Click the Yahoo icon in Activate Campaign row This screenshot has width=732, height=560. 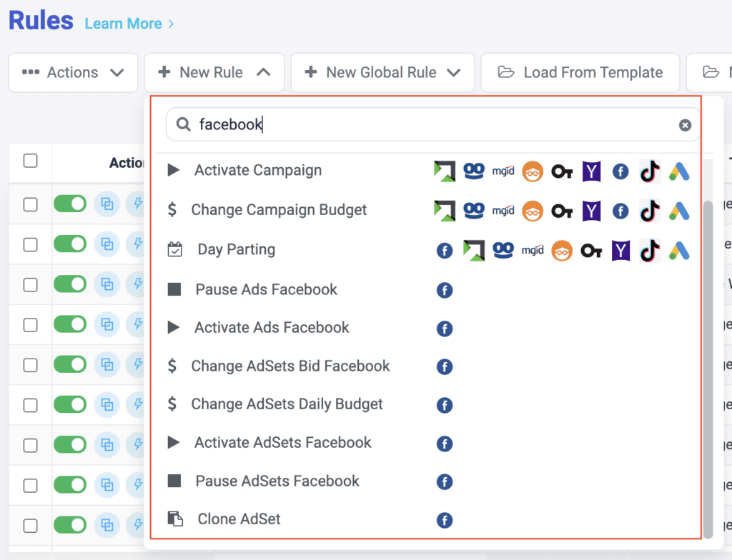pos(591,171)
